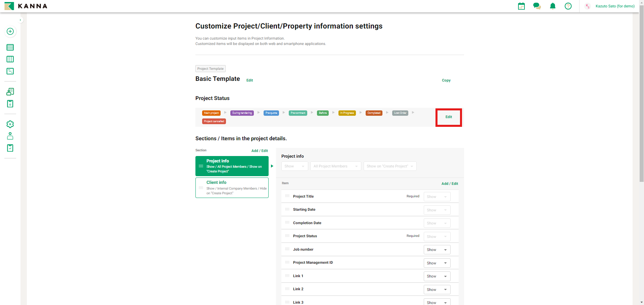
Task: Click the Copy template link
Action: click(446, 80)
